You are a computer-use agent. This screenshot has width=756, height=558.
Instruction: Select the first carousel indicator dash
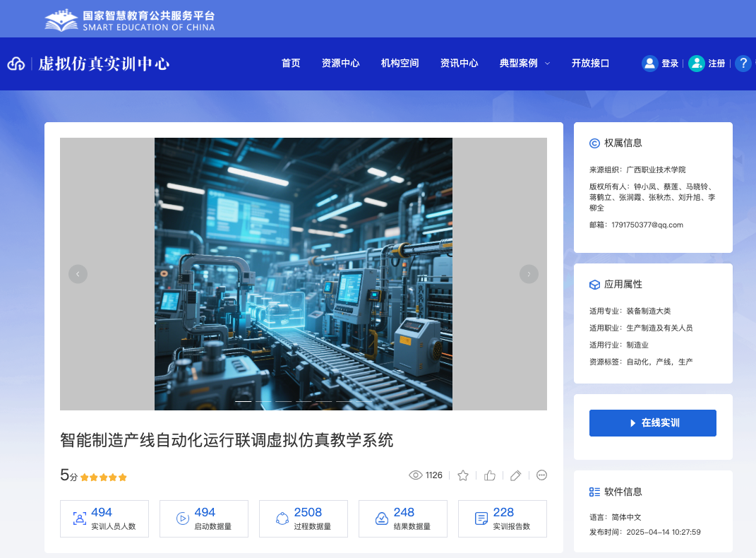(243, 401)
